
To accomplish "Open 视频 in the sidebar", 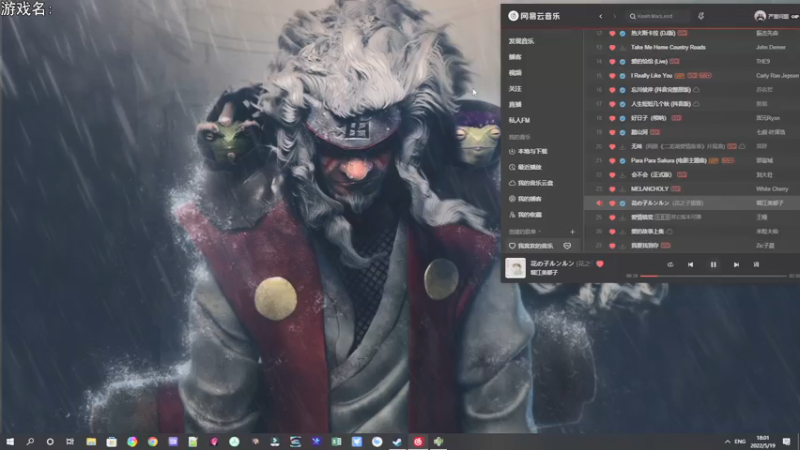I will coord(515,72).
